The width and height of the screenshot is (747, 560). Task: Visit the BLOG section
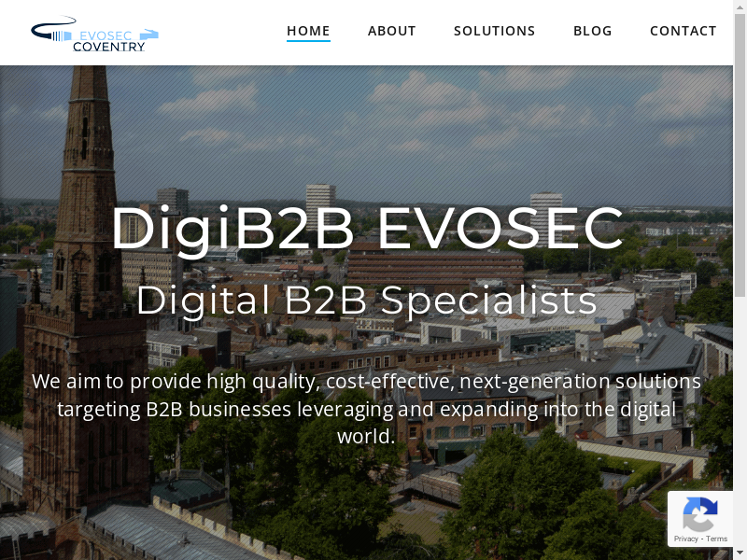click(x=593, y=31)
